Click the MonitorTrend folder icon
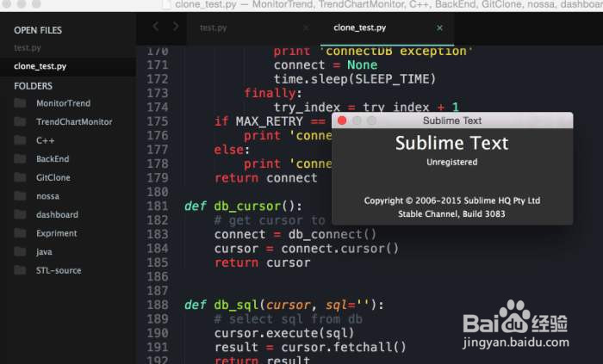 pyautogui.click(x=20, y=103)
